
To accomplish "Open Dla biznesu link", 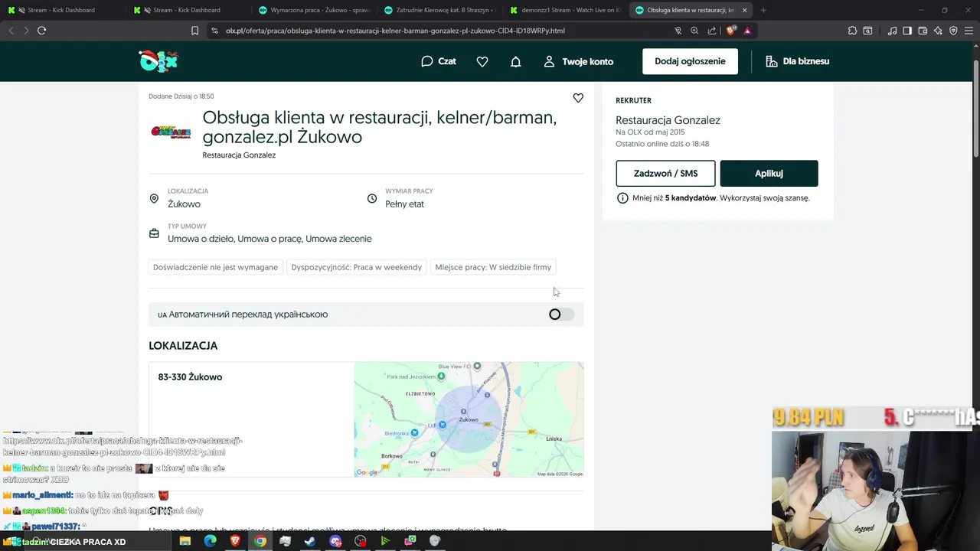I will point(798,61).
